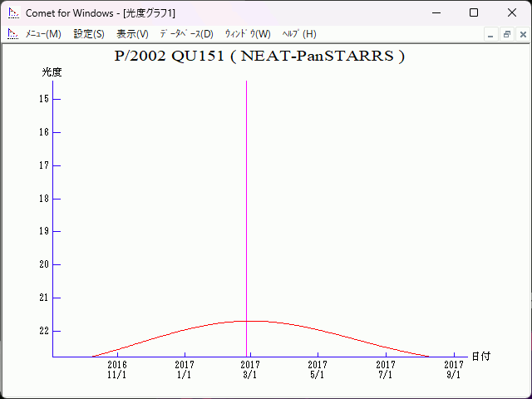Click the Comet for Windows title bar icon
Viewport: 532px width, 399px height.
click(x=12, y=13)
